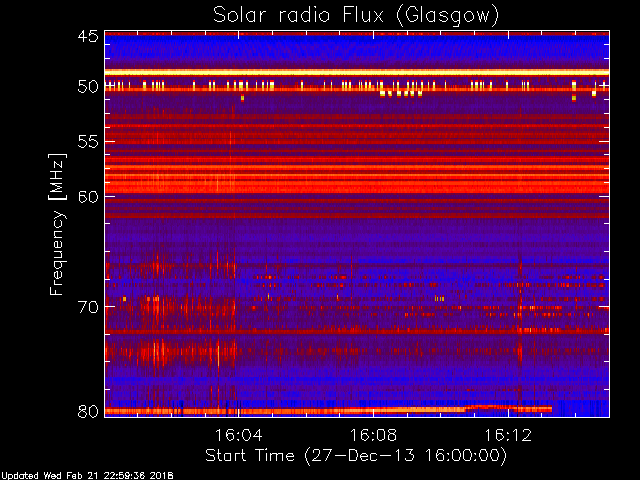Select the 16:12 time tick label
640x480 pixels.
(x=507, y=436)
